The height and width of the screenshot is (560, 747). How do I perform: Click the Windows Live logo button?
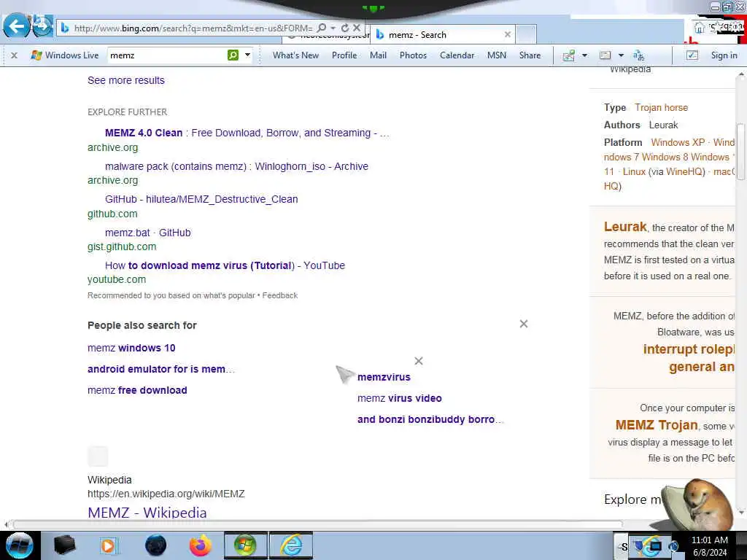coord(64,55)
